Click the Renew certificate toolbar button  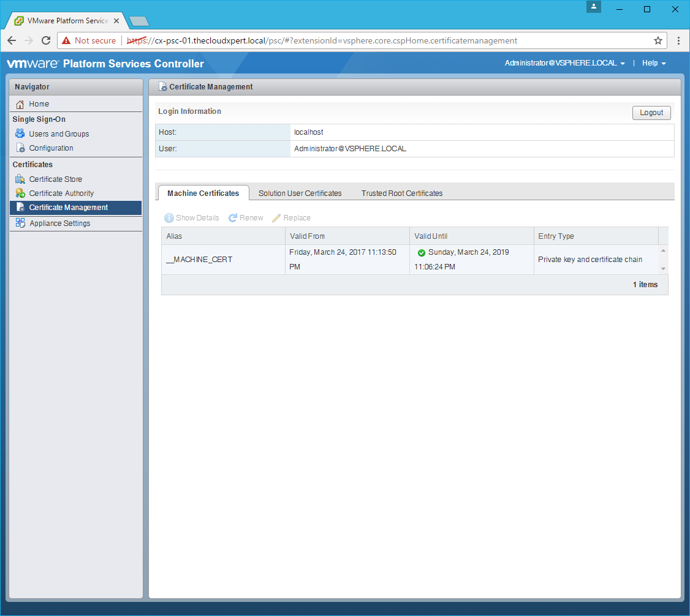(x=246, y=218)
